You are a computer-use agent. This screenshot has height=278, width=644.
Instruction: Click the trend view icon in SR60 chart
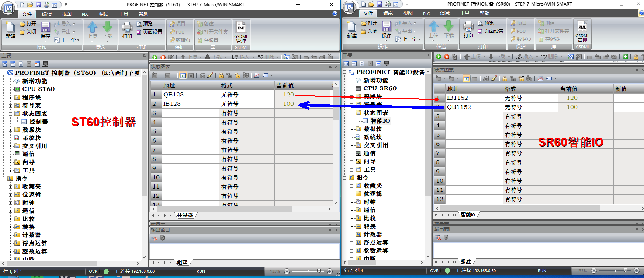point(540,78)
